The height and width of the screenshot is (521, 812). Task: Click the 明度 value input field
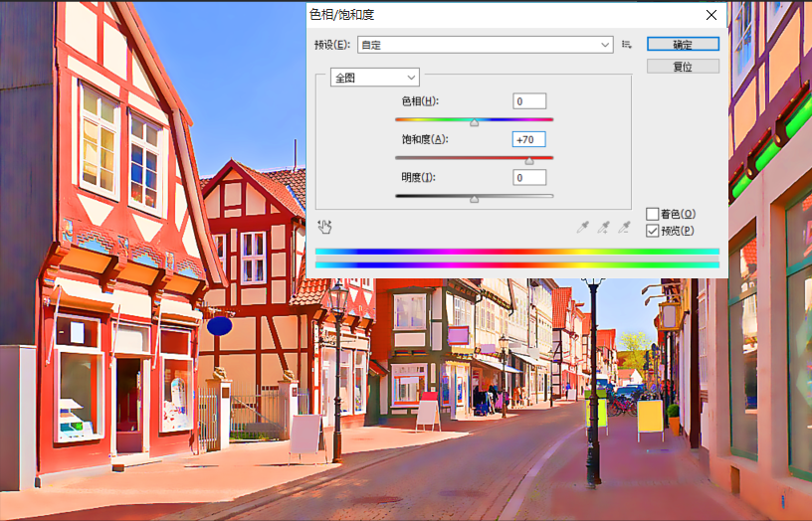click(529, 177)
